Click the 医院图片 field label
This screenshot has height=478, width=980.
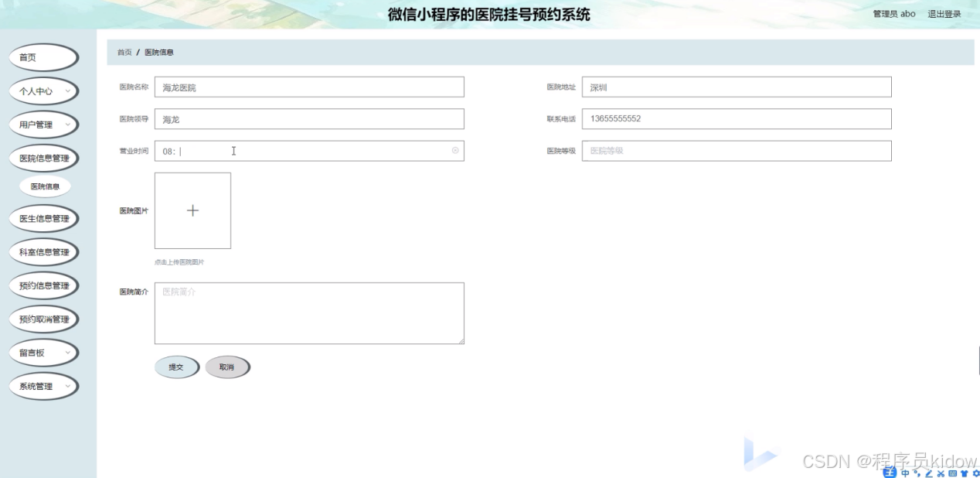134,210
